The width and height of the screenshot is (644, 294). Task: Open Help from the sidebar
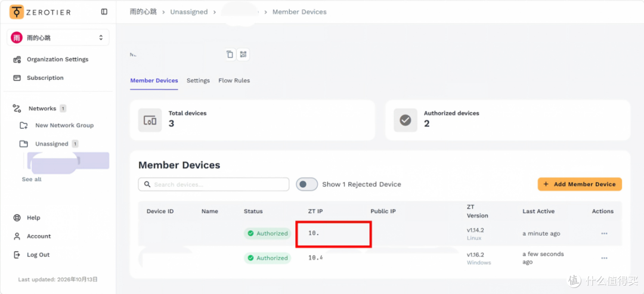pos(33,218)
